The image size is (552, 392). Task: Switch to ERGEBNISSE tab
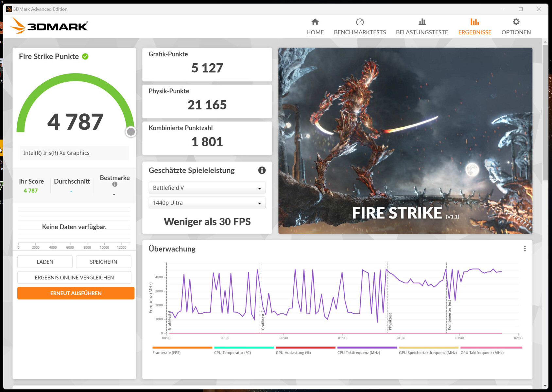pos(474,27)
